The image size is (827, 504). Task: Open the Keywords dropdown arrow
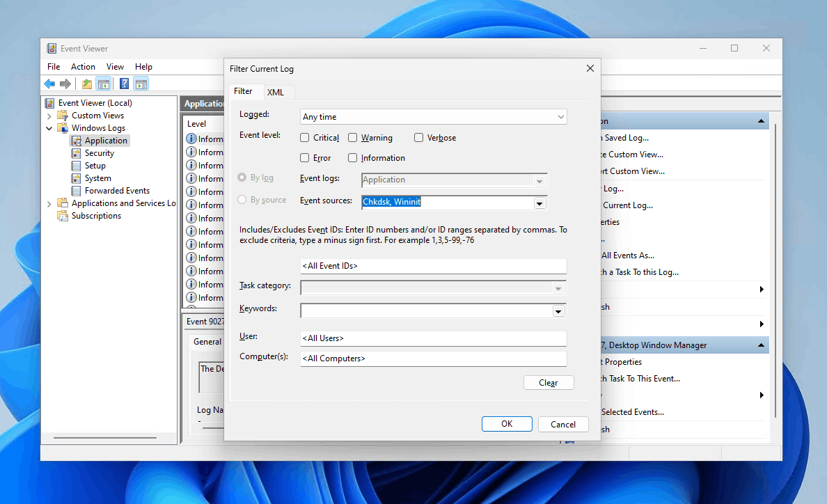(558, 311)
